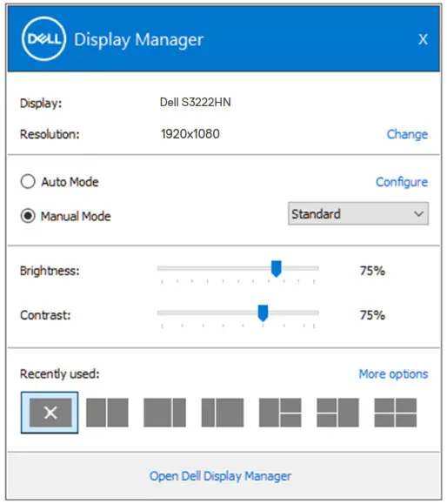The width and height of the screenshot is (447, 504).
Task: Choose the two equal columns layout
Action: (107, 413)
